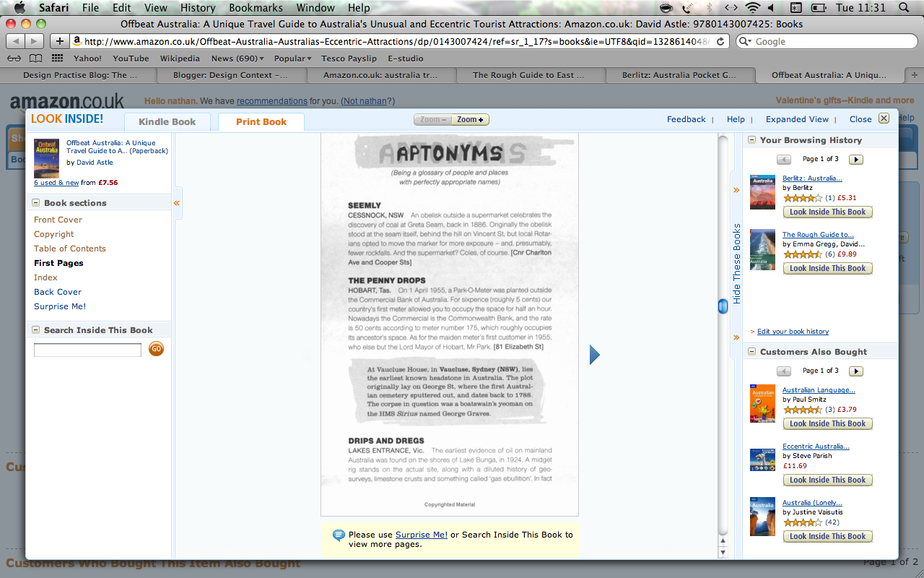Viewport: 924px width, 578px height.
Task: Click the Zoom + button
Action: coord(471,119)
